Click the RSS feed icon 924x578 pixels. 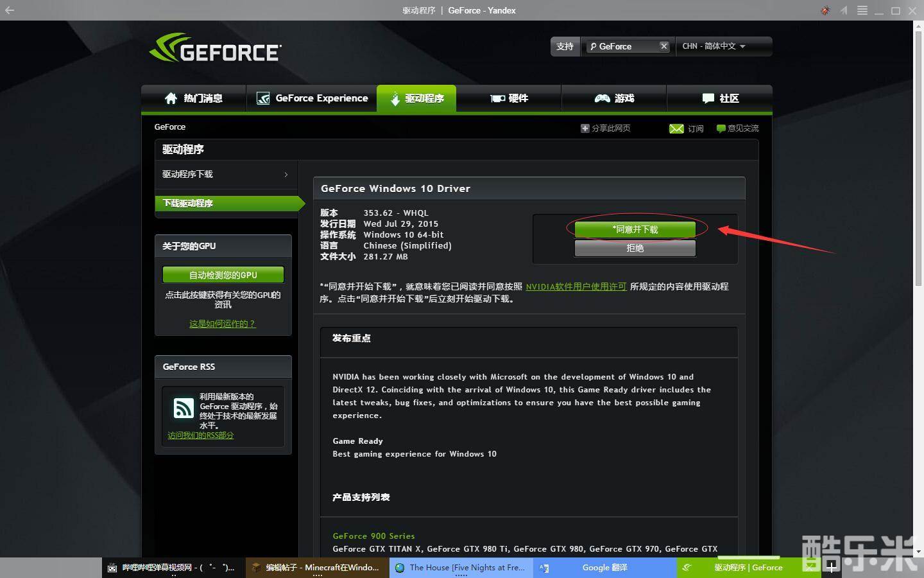click(184, 408)
